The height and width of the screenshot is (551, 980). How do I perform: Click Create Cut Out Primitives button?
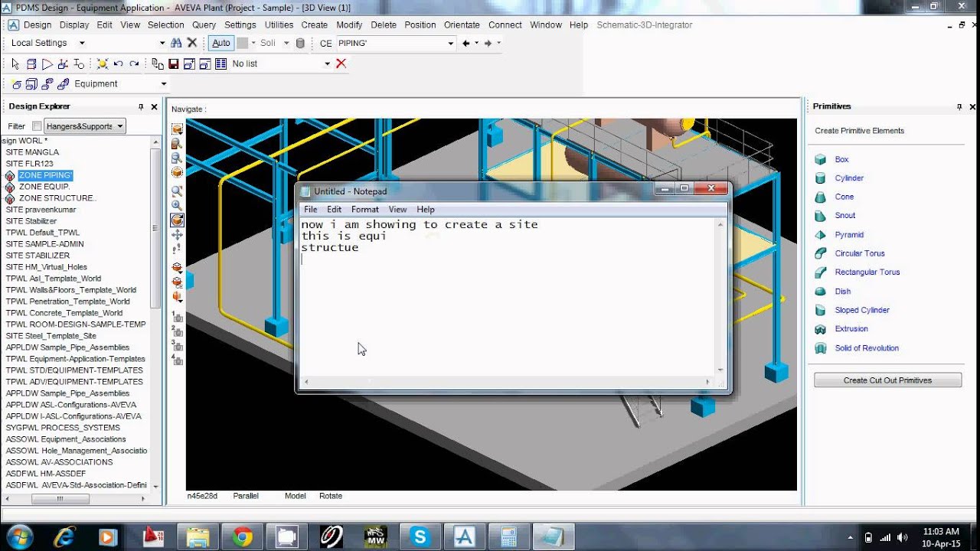[887, 380]
